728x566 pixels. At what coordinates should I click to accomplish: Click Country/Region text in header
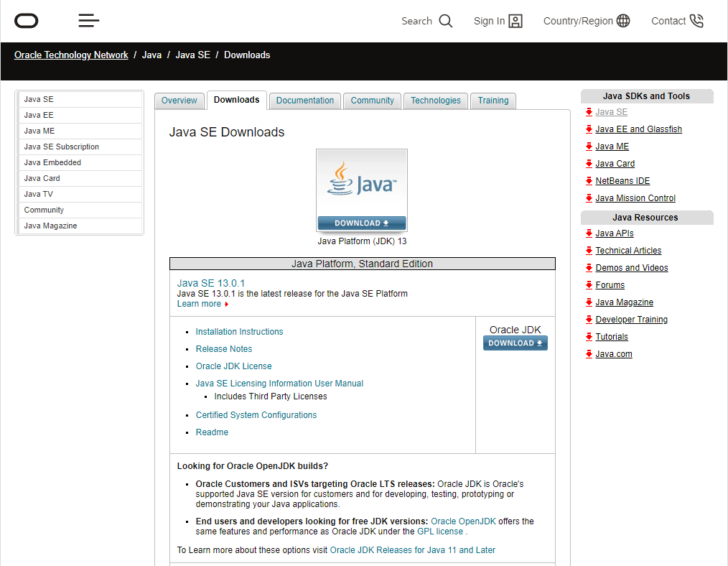point(578,21)
